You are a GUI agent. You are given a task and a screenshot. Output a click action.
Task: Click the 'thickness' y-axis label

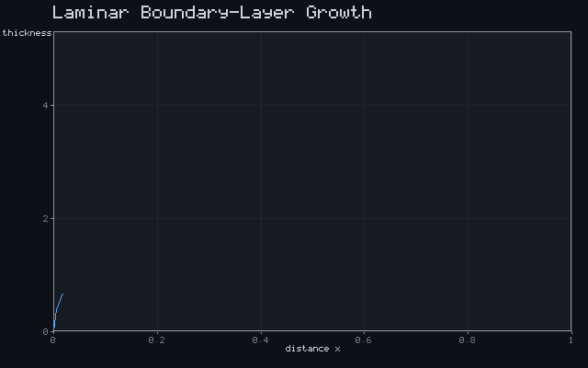coord(27,33)
